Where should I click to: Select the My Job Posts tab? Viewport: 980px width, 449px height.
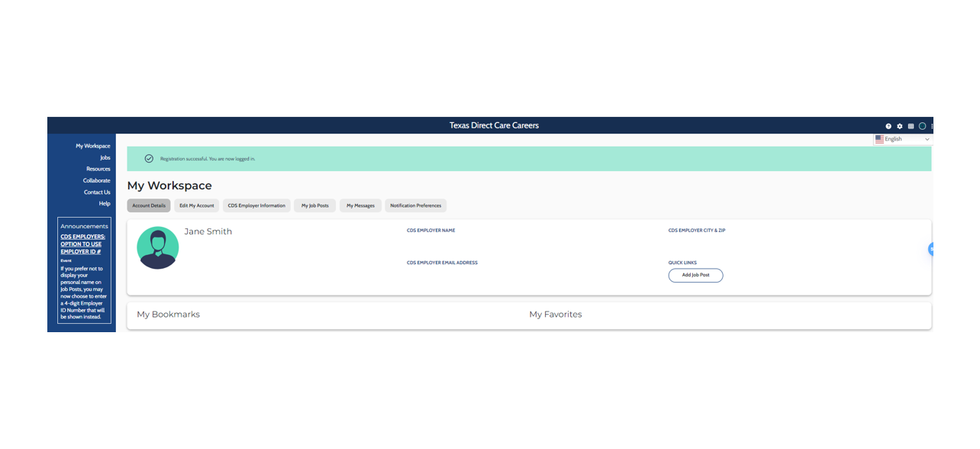(x=314, y=205)
